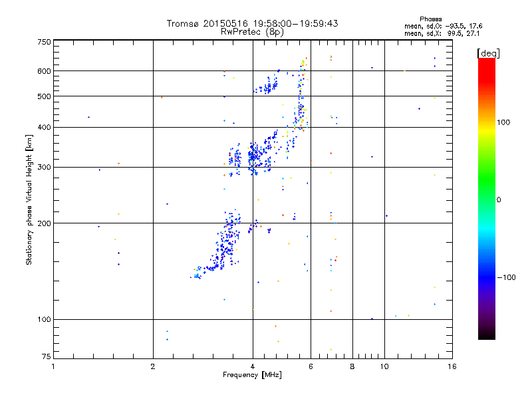Click the colorbar label '0'
Screen dimensions: 532x399
(499, 200)
